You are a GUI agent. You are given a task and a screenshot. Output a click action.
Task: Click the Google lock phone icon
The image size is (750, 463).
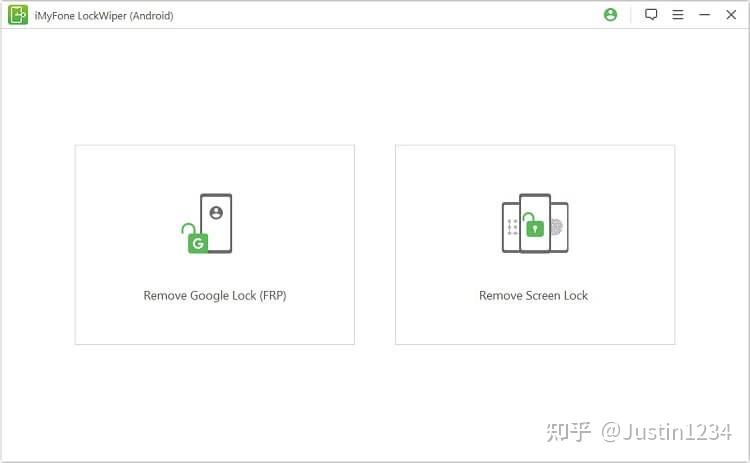pyautogui.click(x=215, y=222)
